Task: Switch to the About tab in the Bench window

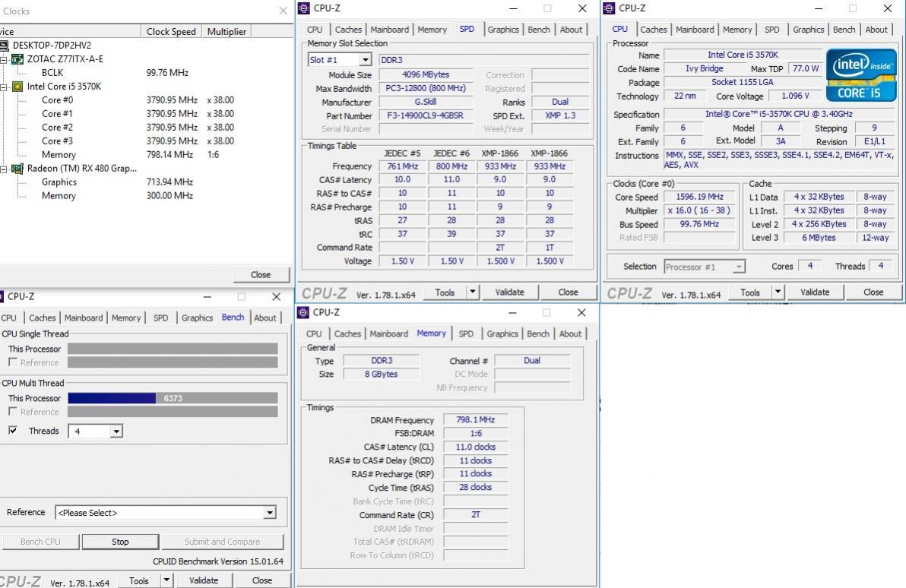Action: [x=265, y=318]
